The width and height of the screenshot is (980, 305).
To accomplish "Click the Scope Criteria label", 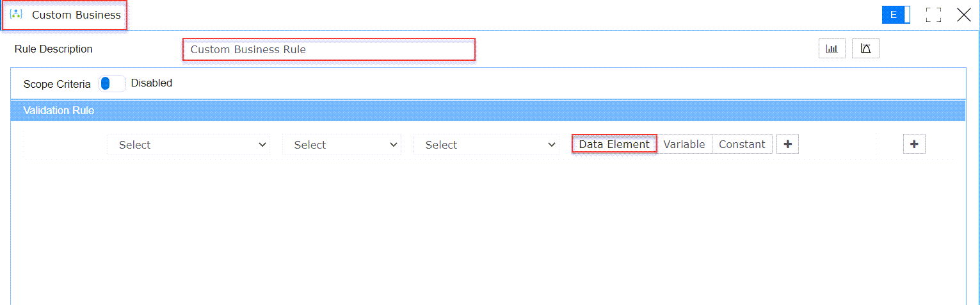I will [x=57, y=84].
